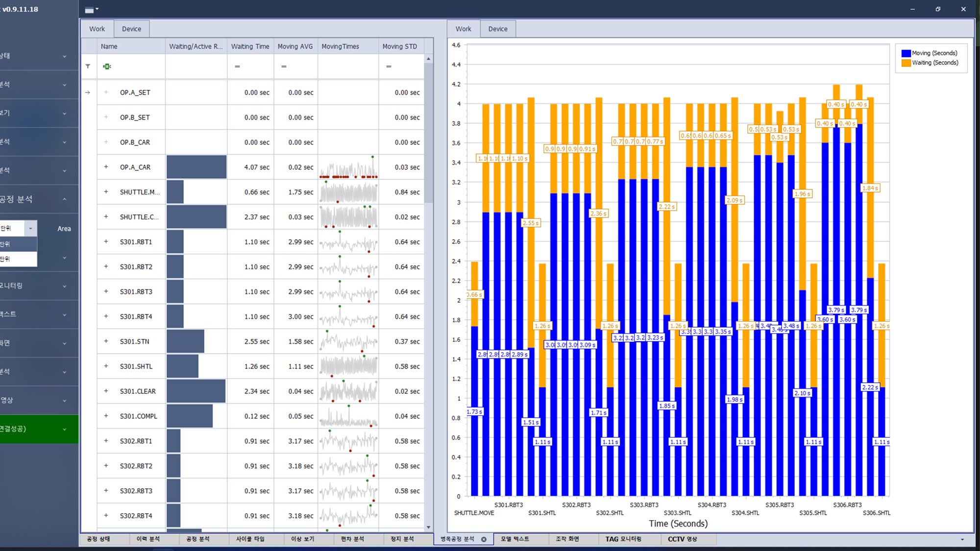Click the blue Moving (Seconds) legend swatch
980x551 pixels.
(x=906, y=53)
